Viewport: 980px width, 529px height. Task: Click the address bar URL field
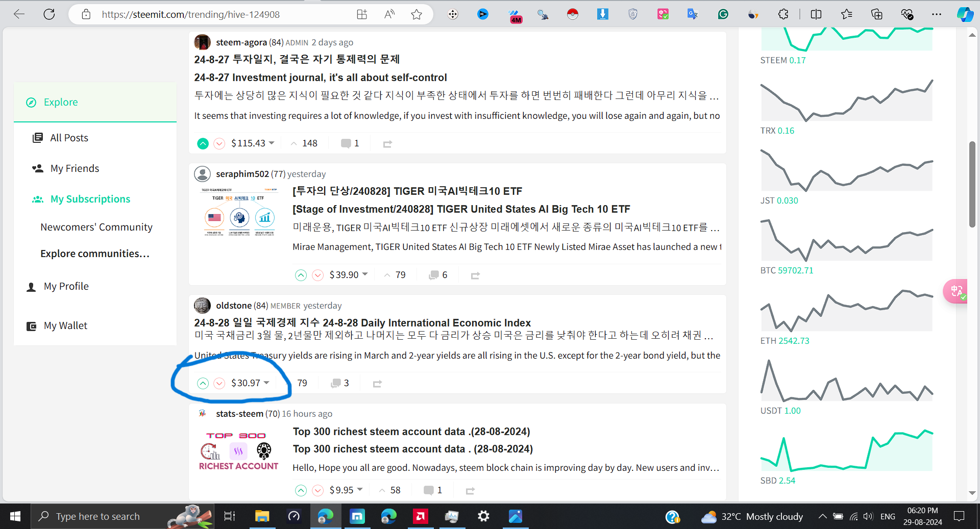click(x=191, y=14)
